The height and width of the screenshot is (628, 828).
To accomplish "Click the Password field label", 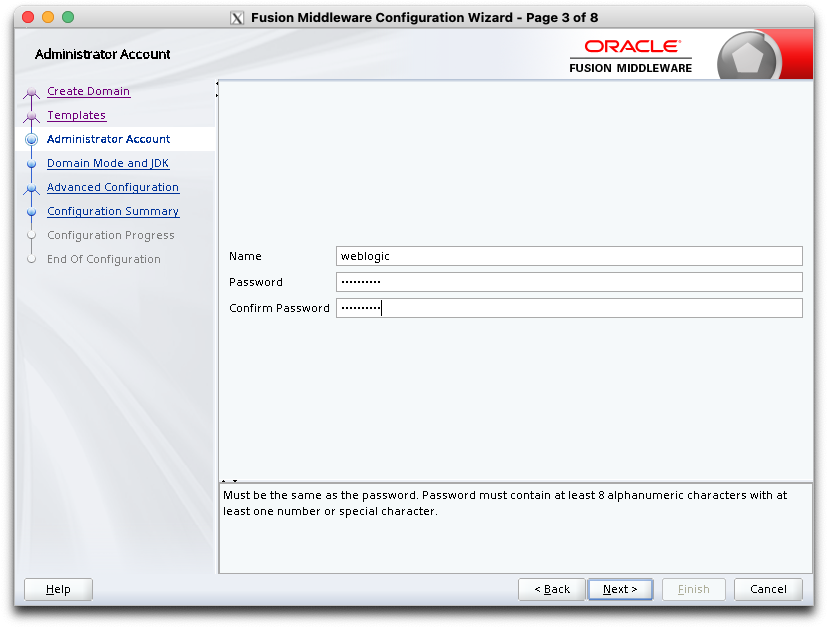I will tap(256, 282).
